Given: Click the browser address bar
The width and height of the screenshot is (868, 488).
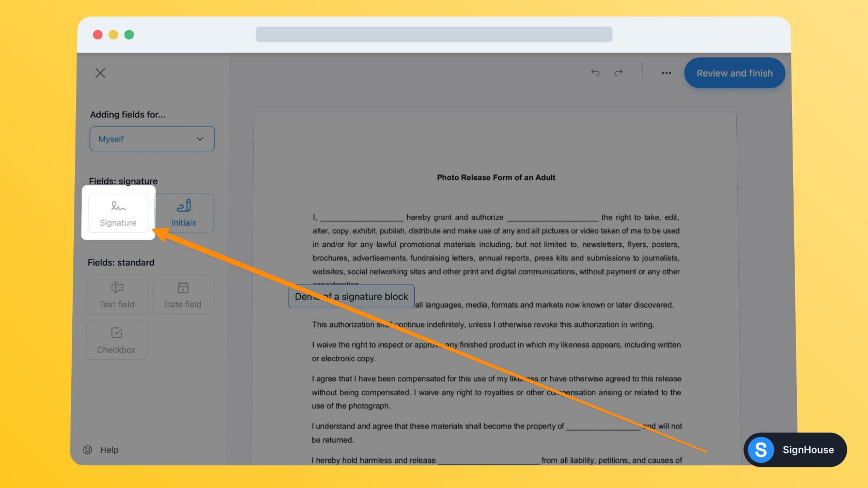Looking at the screenshot, I should [x=434, y=34].
